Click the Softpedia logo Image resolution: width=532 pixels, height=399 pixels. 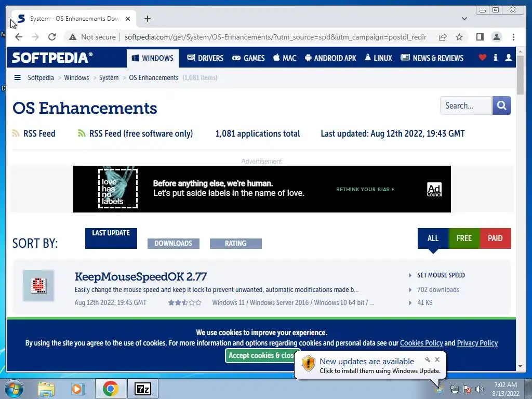point(52,57)
